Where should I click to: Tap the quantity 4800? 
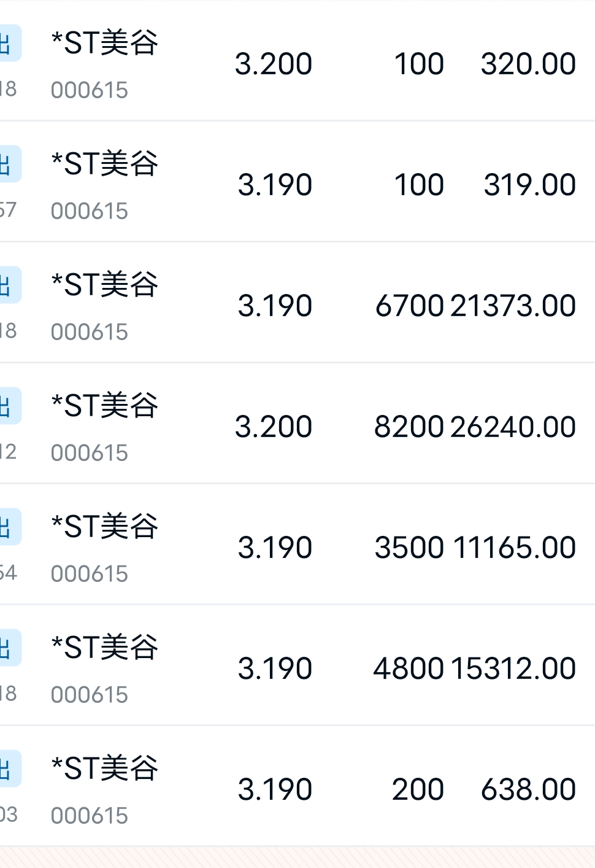point(409,668)
